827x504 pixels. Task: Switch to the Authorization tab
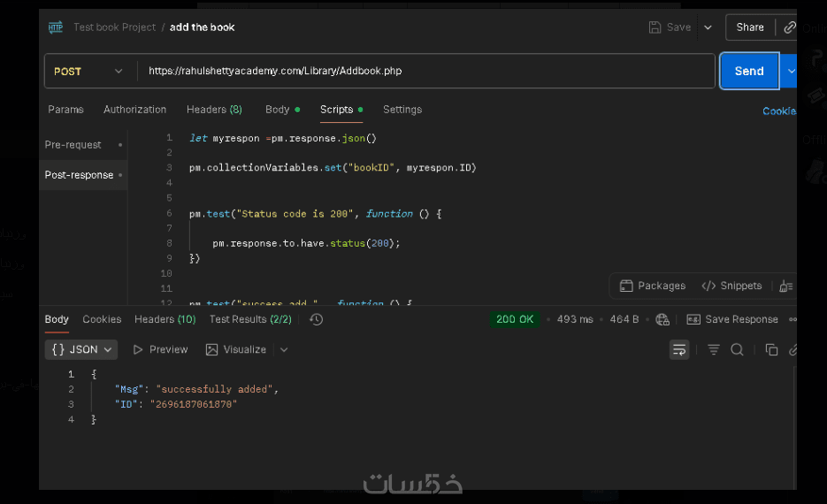pos(134,110)
